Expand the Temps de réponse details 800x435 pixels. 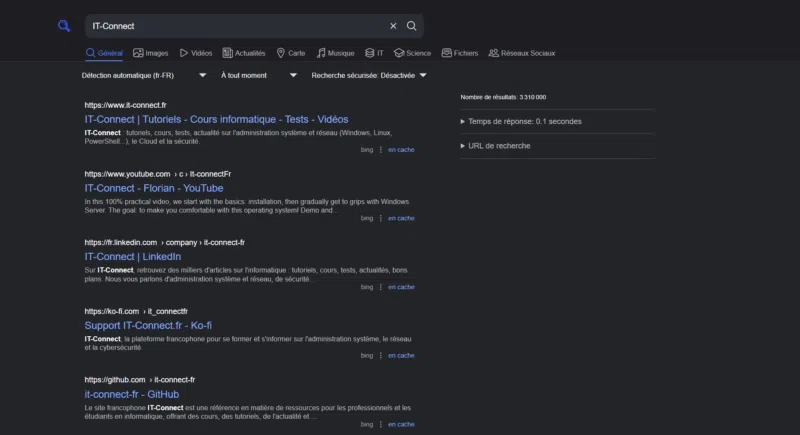524,121
